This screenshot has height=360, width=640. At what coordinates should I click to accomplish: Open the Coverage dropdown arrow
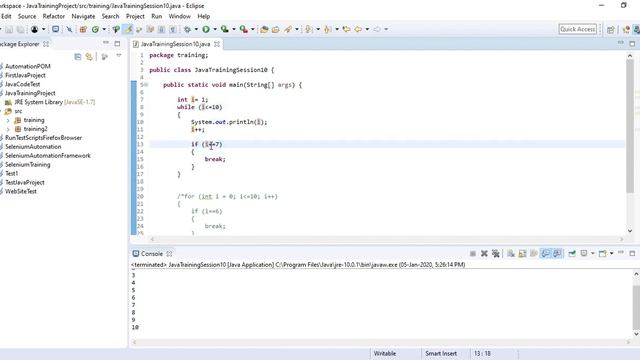point(234,29)
